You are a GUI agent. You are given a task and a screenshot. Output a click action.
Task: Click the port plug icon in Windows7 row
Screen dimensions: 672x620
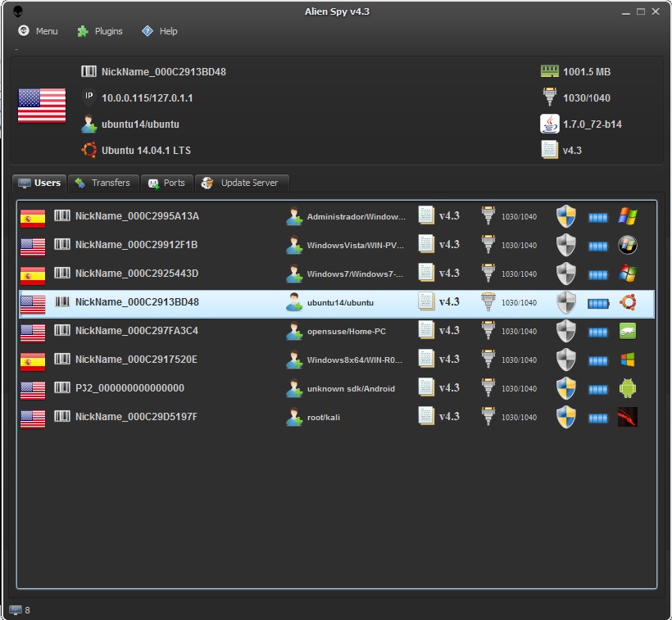[488, 273]
